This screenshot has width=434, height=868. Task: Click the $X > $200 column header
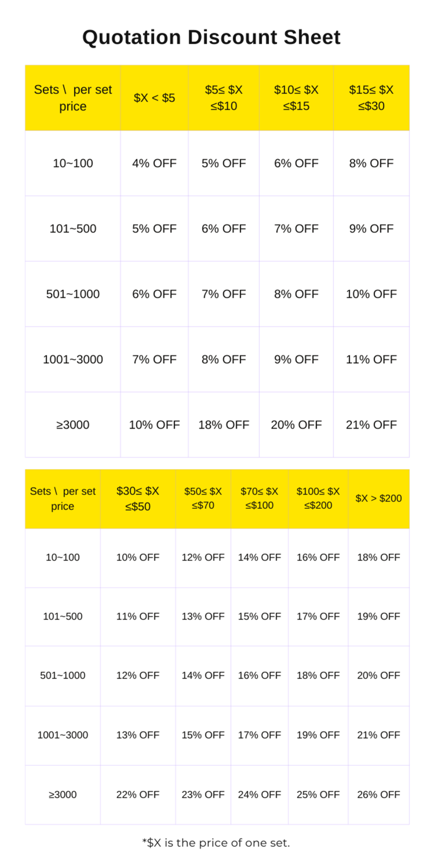coord(378,498)
